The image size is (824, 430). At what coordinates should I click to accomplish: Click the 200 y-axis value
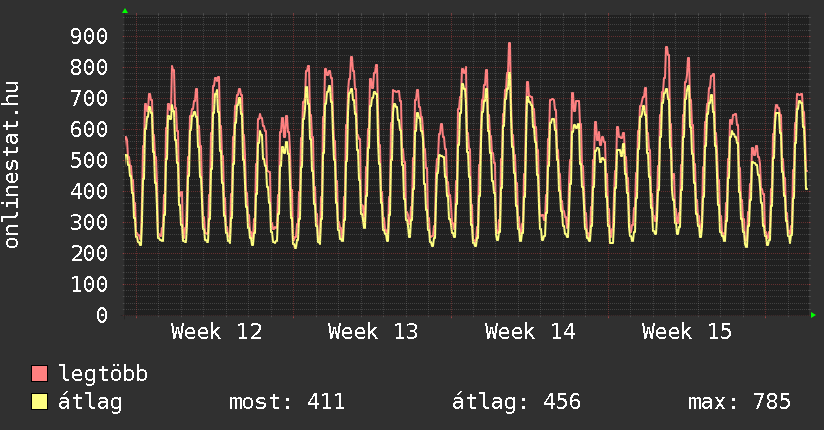tap(89, 253)
